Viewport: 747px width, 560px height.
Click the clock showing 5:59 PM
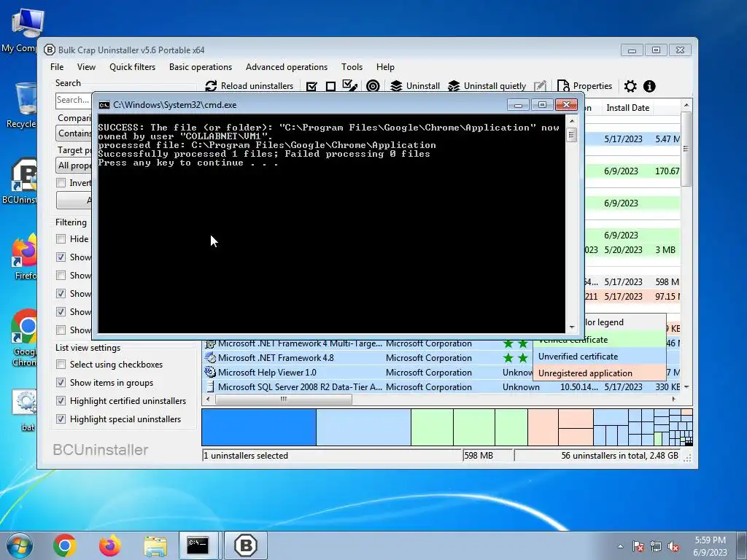click(x=710, y=540)
